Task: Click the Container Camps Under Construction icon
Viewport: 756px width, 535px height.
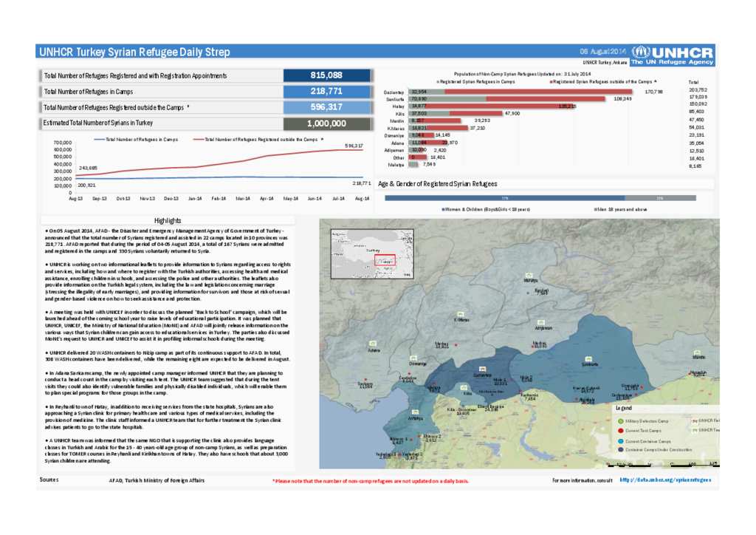Action: pyautogui.click(x=620, y=449)
